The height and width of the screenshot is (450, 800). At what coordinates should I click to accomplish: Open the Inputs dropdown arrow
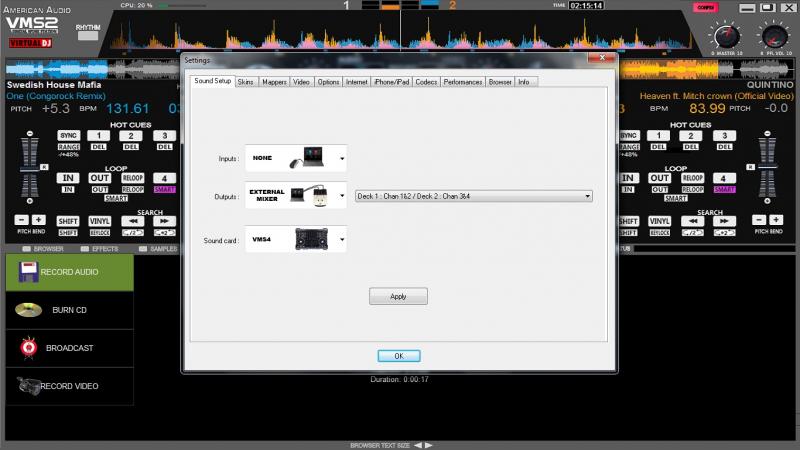[x=342, y=159]
